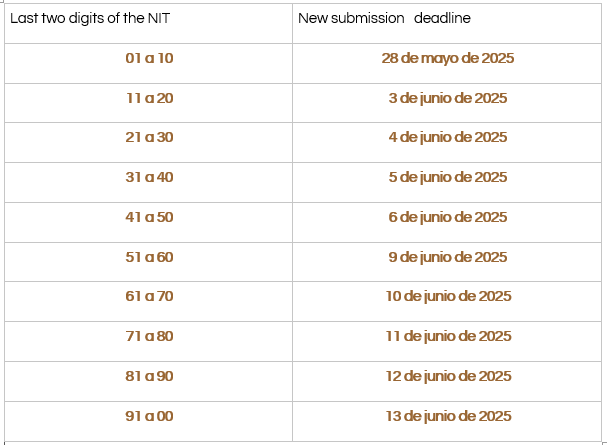Viewport: 607px width, 445px height.
Task: Select the '91 a 00' cell
Action: click(x=148, y=421)
